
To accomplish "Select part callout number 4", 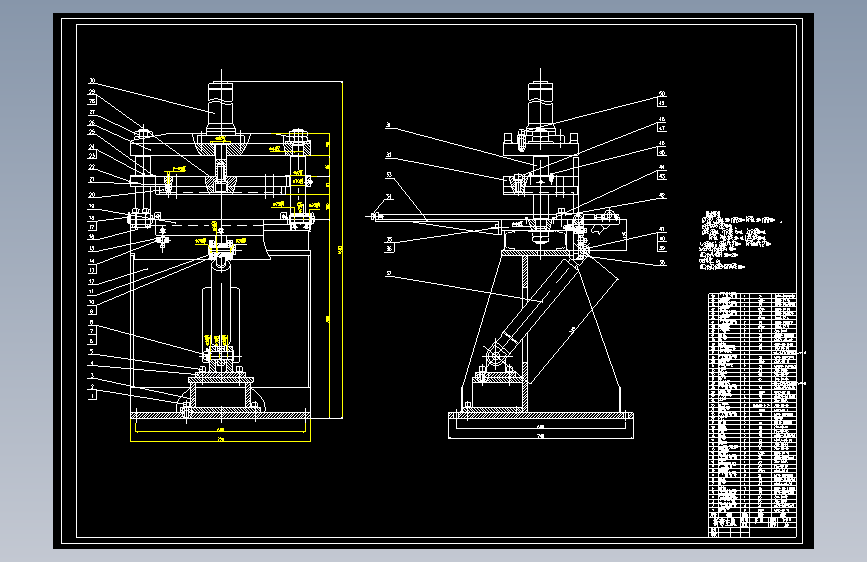I will click(x=92, y=364).
